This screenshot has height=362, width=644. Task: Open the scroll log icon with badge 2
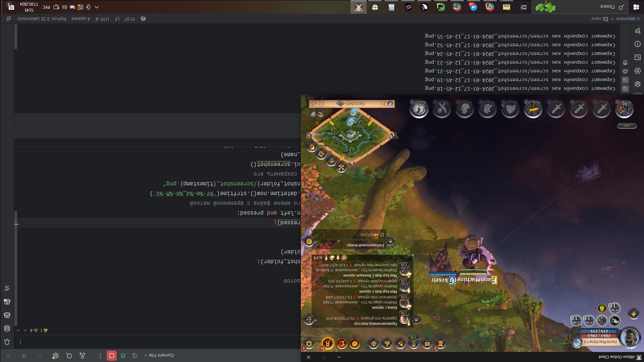point(440,344)
